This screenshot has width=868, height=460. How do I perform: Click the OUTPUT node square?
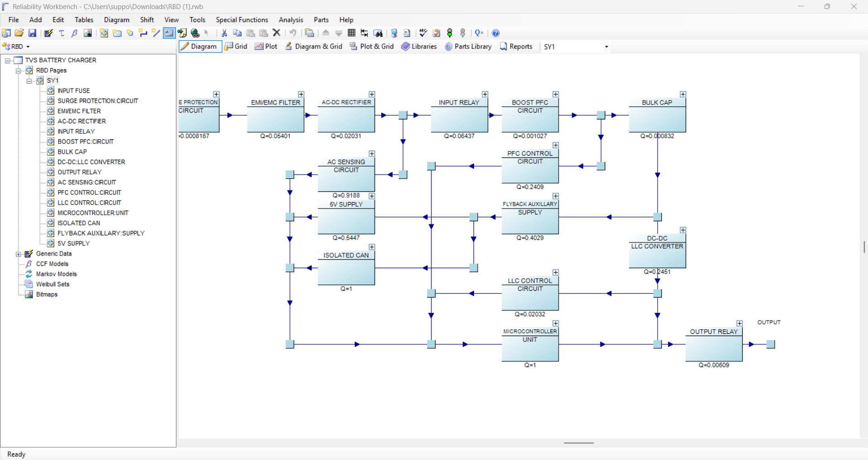(x=771, y=344)
